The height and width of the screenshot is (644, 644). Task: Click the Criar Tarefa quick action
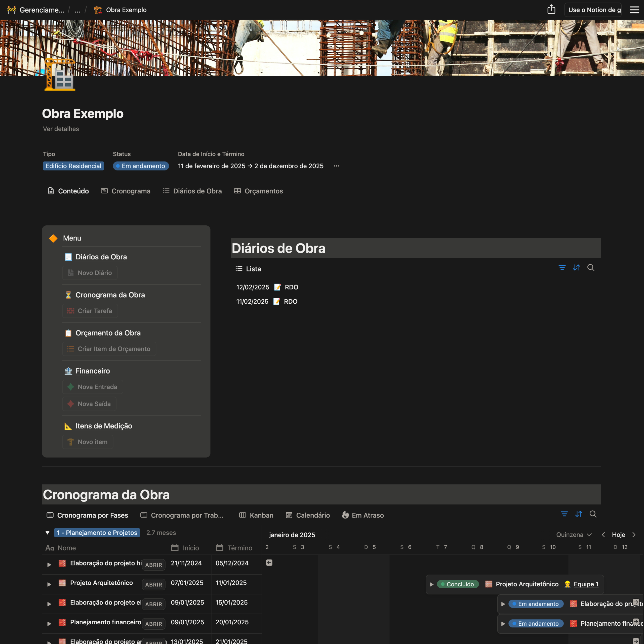coord(90,311)
